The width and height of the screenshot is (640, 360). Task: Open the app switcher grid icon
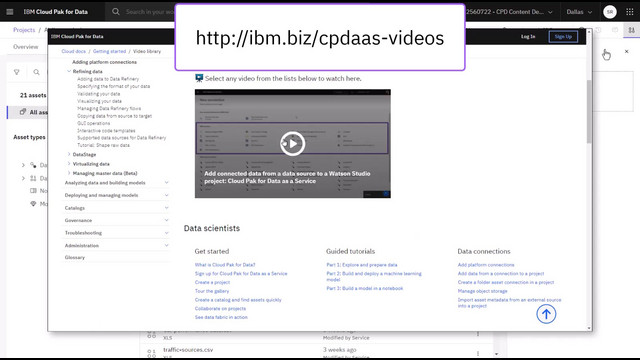pyautogui.click(x=630, y=12)
